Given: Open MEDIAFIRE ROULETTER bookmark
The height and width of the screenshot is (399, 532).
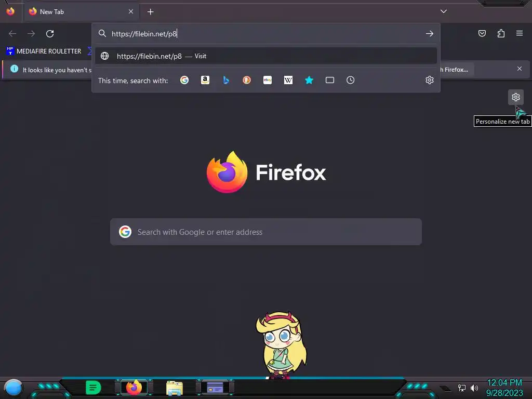Looking at the screenshot, I should point(44,51).
